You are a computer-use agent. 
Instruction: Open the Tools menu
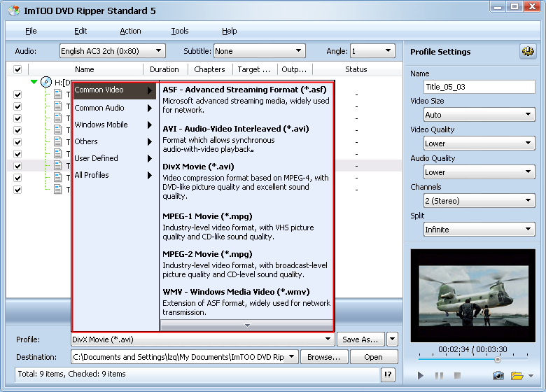(180, 31)
